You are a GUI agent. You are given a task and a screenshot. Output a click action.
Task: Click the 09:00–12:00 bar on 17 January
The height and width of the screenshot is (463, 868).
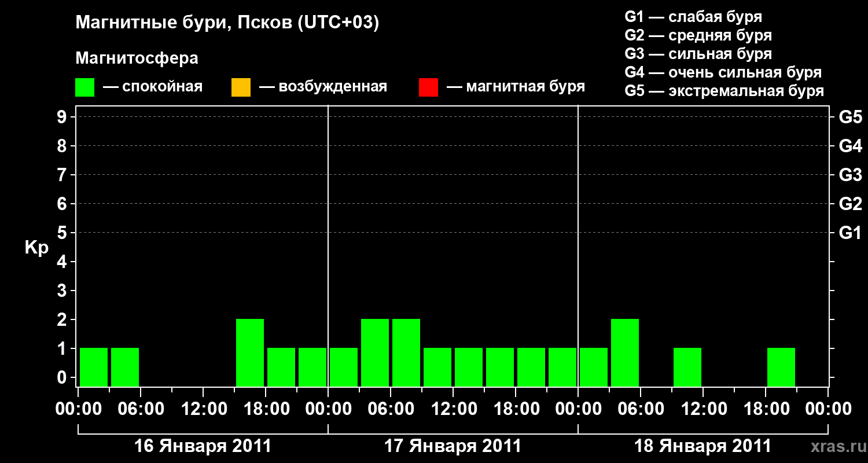437,367
